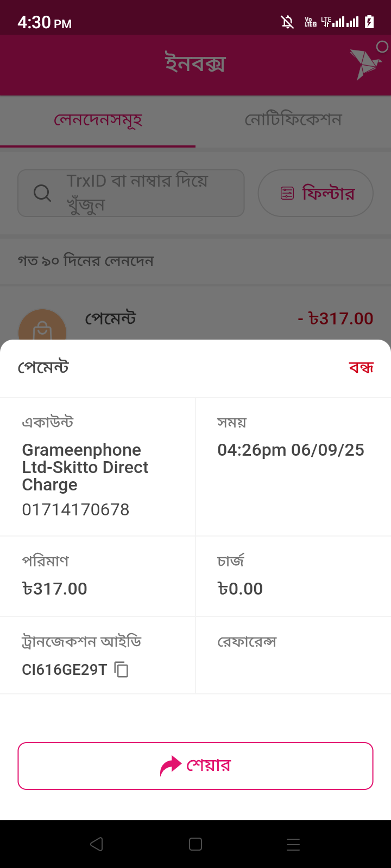Tap the ইনবক্স header title

tap(195, 64)
